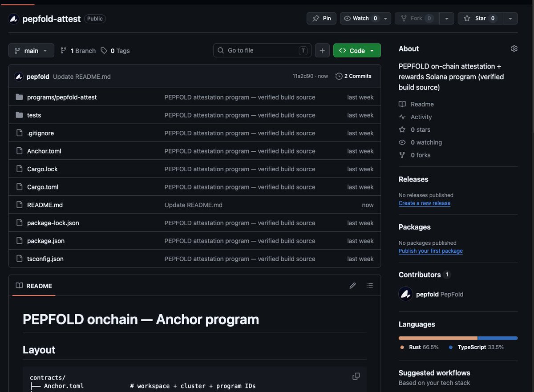Click the file icon of README.md row

(19, 205)
